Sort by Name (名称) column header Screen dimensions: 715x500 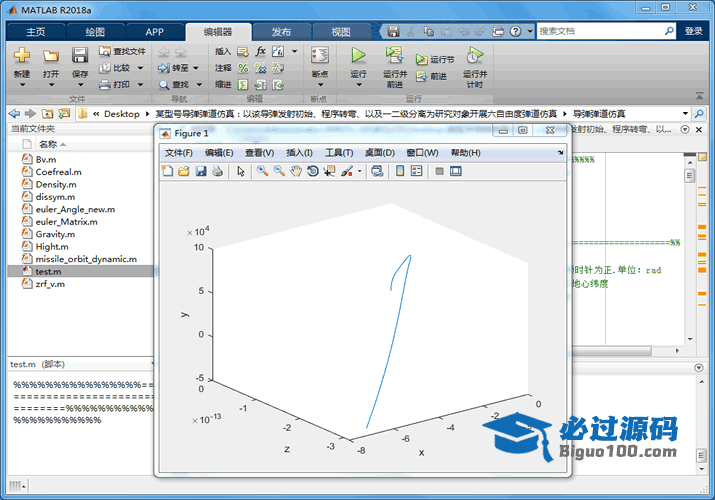pos(52,144)
